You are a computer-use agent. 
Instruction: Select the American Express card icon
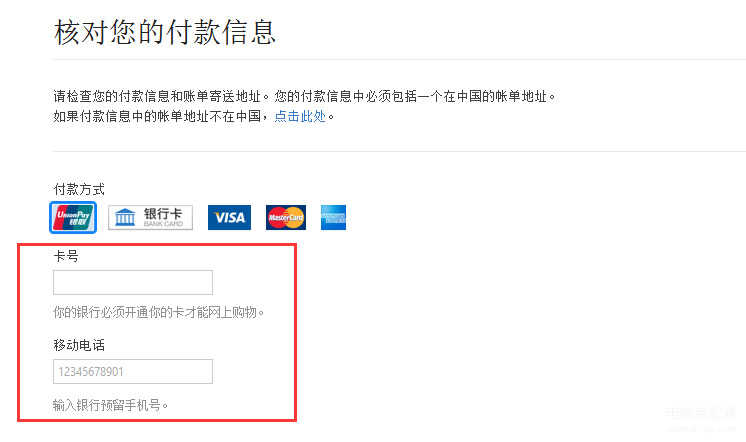[x=333, y=217]
